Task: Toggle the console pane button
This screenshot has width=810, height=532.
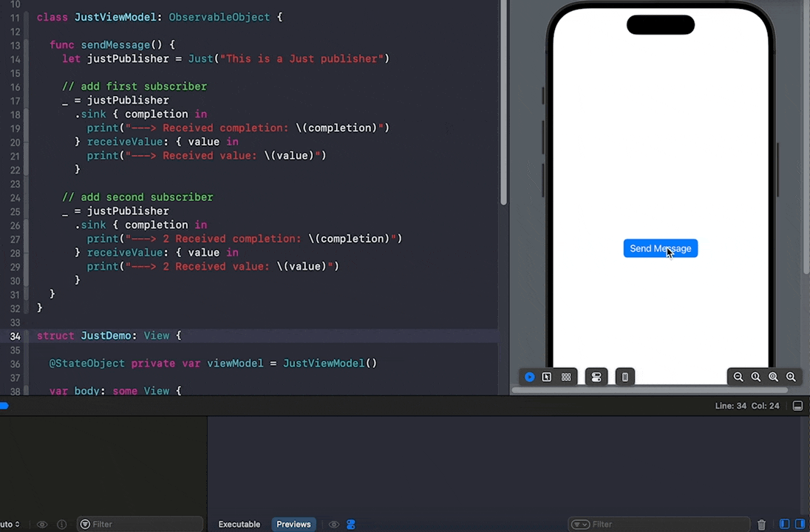Action: [x=800, y=525]
